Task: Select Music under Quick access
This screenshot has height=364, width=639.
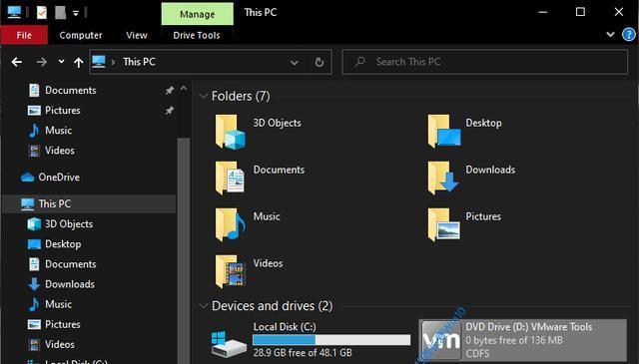Action: [x=58, y=131]
